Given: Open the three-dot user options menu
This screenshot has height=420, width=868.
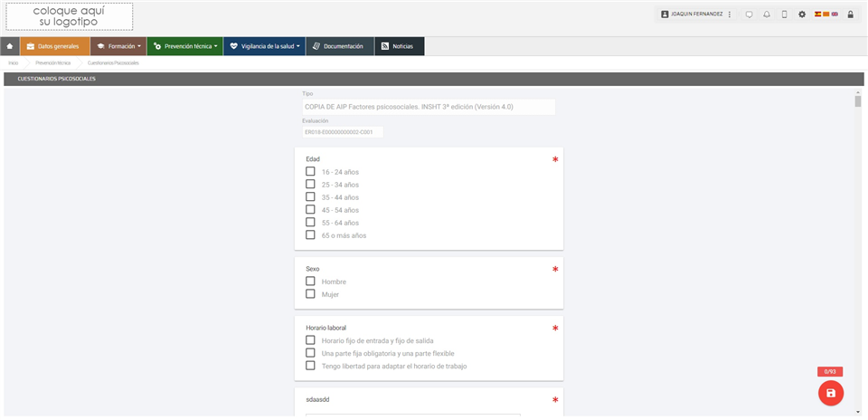Looking at the screenshot, I should point(730,14).
